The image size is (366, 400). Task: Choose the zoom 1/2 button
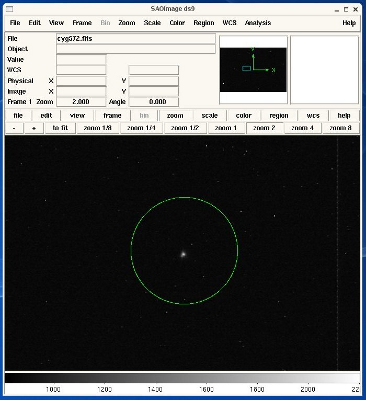[x=185, y=128]
